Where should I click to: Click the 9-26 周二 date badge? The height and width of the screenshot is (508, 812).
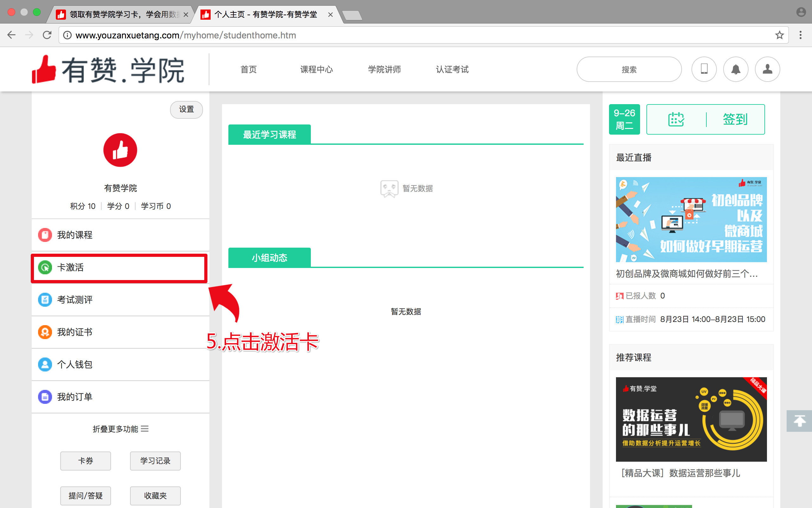click(625, 119)
